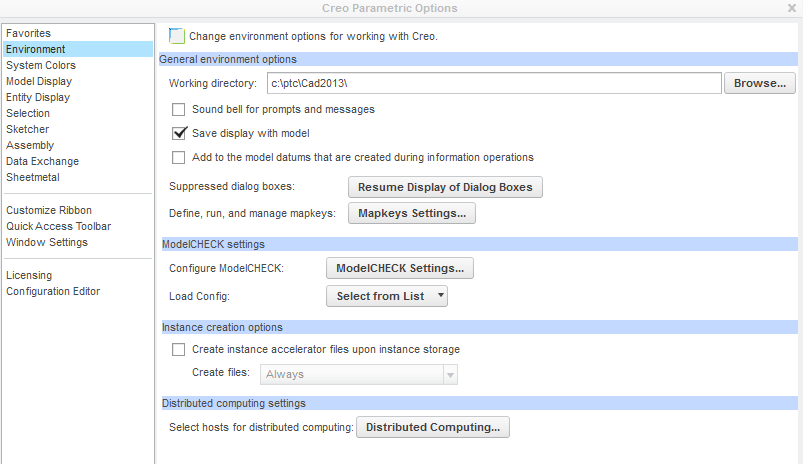Browse for a working directory
The image size is (803, 464).
pos(759,83)
